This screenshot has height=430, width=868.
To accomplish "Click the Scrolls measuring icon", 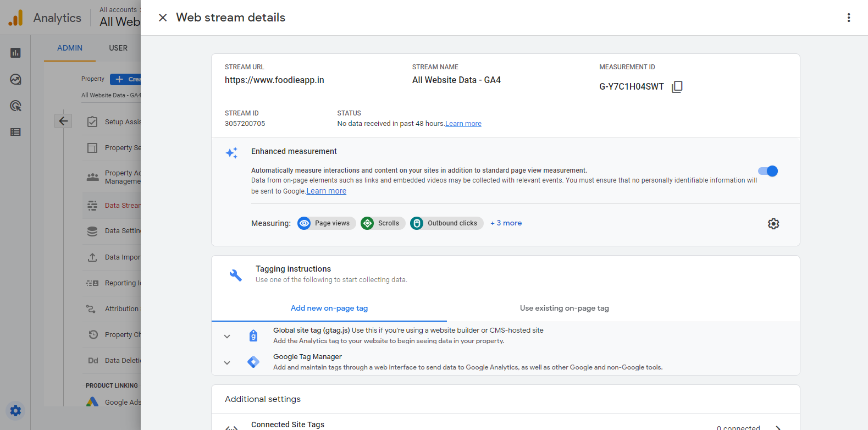I will 367,223.
